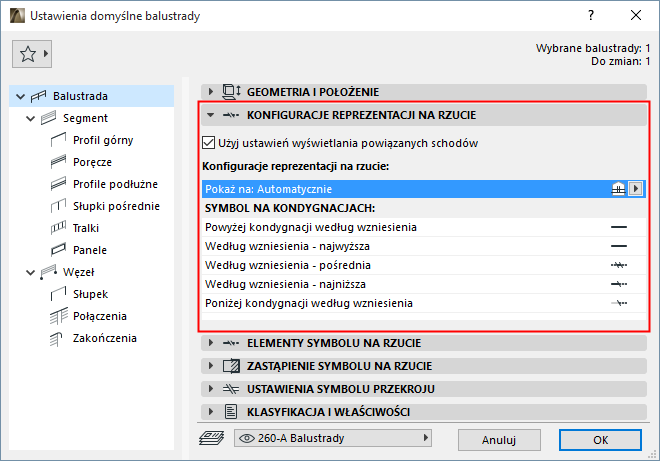Select Panele in the tree
The width and height of the screenshot is (660, 461).
pos(90,250)
